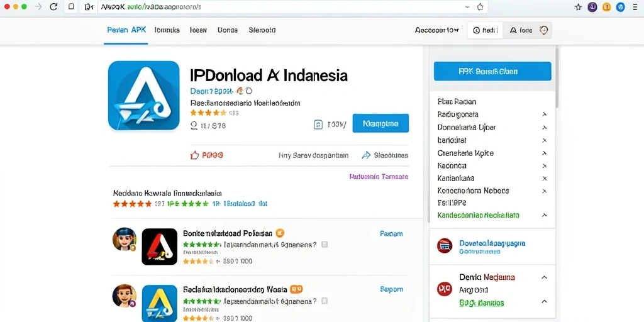Toggle the small box icon beside l00W
This screenshot has height=322, width=644.
click(x=318, y=125)
